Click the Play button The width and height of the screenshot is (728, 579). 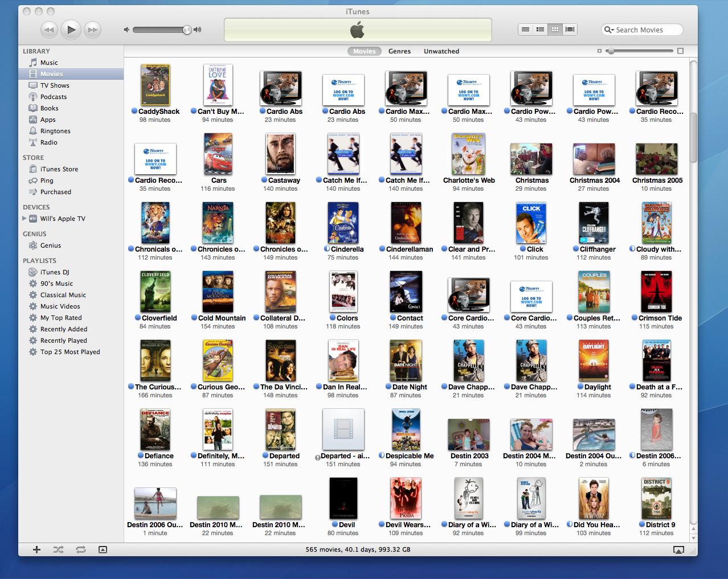pyautogui.click(x=71, y=30)
